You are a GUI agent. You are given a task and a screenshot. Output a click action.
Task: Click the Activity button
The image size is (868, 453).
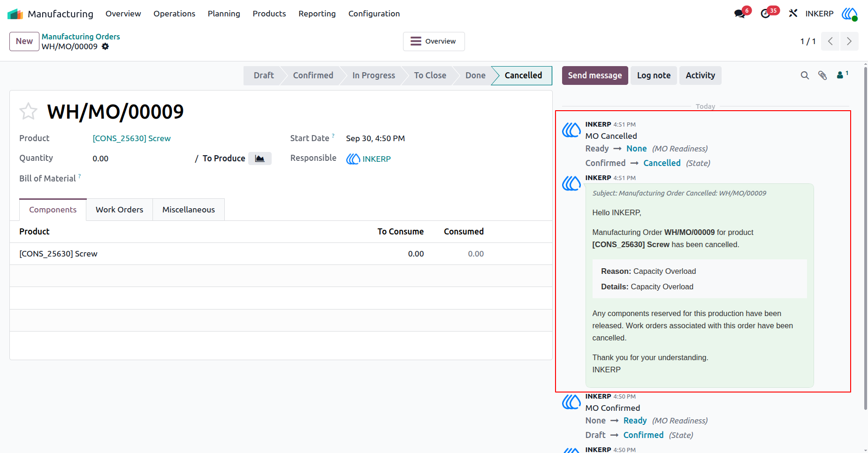click(x=700, y=75)
